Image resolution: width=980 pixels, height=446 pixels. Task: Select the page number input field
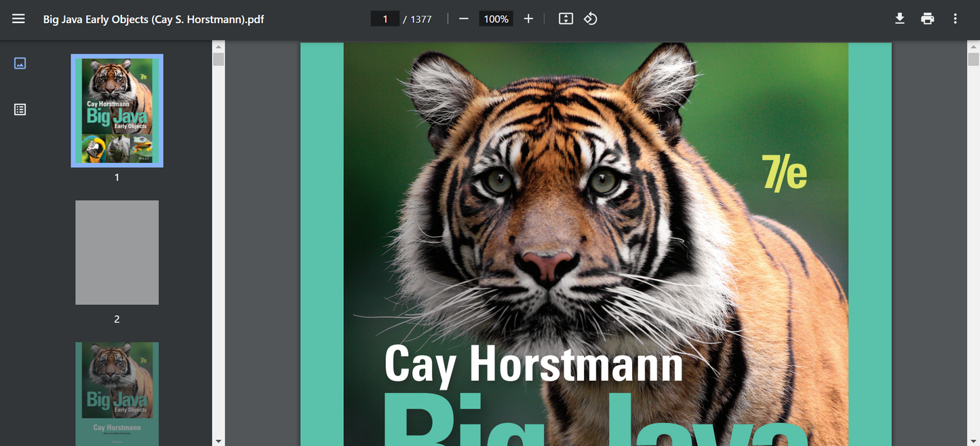pos(385,18)
